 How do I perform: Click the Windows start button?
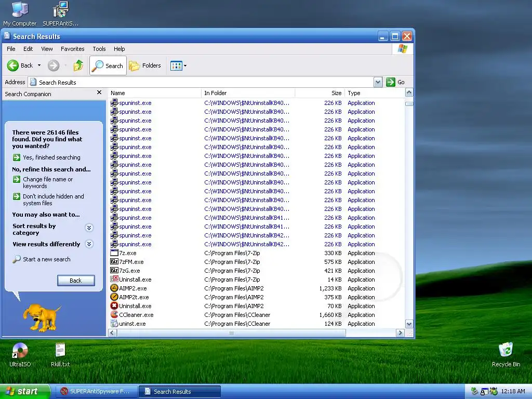(25, 391)
